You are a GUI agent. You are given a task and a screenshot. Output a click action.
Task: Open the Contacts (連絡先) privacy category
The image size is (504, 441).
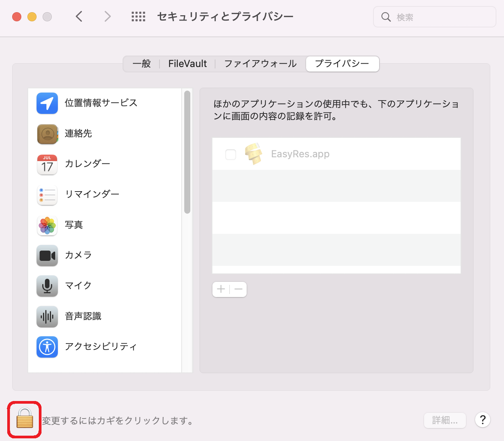(x=78, y=134)
